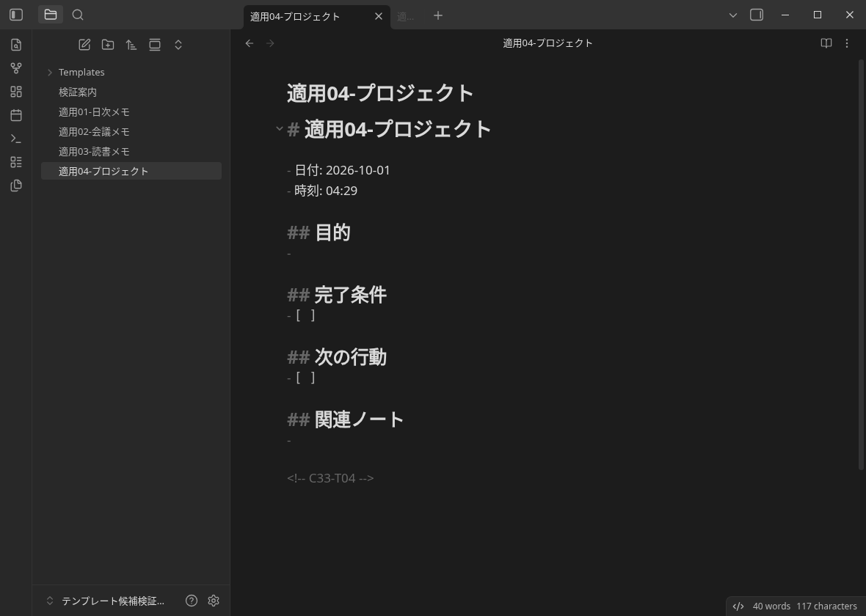The width and height of the screenshot is (866, 616).
Task: Open more options three-dot menu
Action: click(847, 43)
